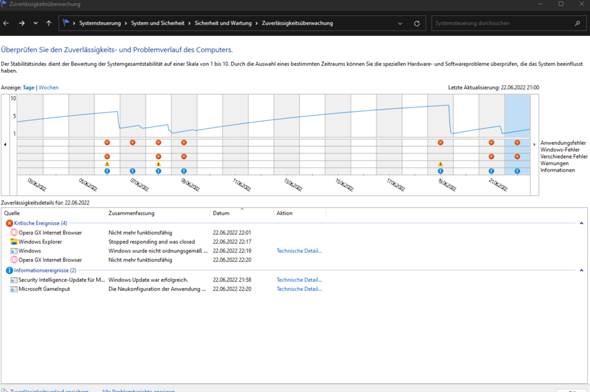Select the Verschiedene Fehler icon on 22.06.2022
Screen dimensions: 590x392
[517, 156]
